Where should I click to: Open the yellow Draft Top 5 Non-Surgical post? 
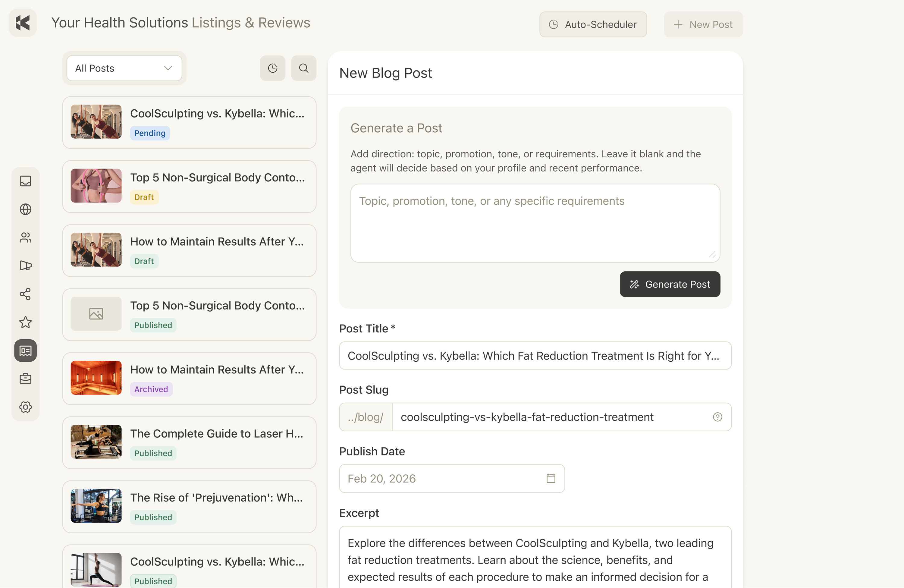tap(189, 187)
